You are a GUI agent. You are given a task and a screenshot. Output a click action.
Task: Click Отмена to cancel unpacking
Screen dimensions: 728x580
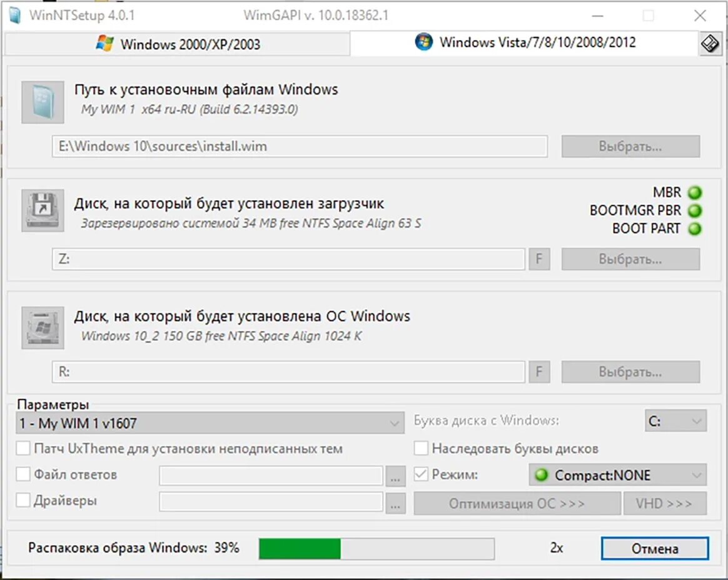(x=655, y=549)
